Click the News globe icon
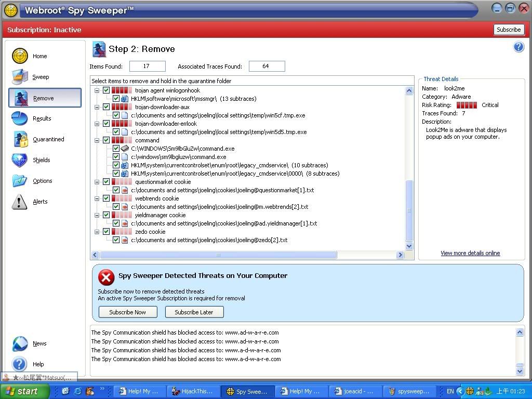 (x=20, y=343)
